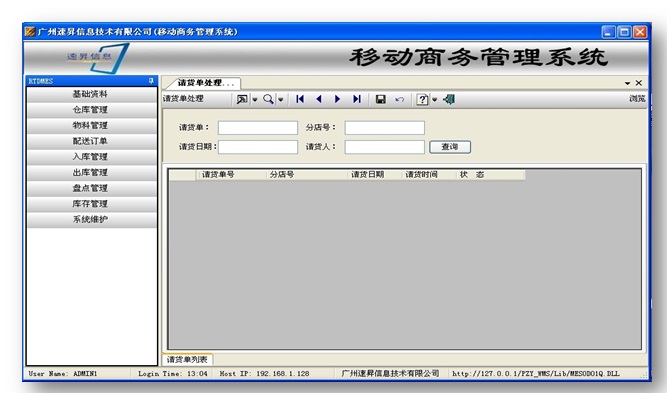
Task: Close the 请货单处理 tab with X
Action: pyautogui.click(x=638, y=83)
